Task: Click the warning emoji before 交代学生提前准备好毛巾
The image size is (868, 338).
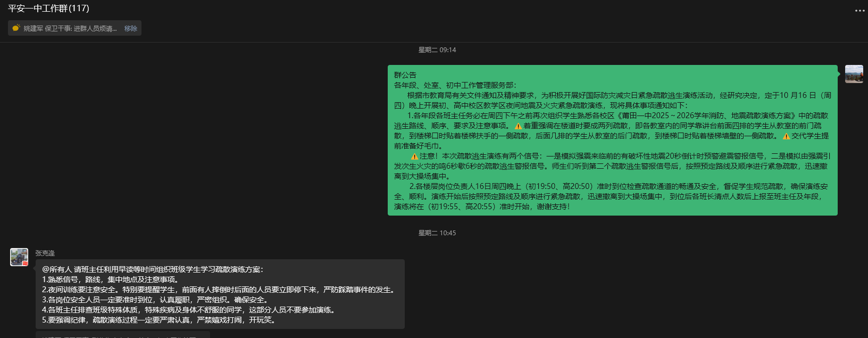Action: point(786,136)
